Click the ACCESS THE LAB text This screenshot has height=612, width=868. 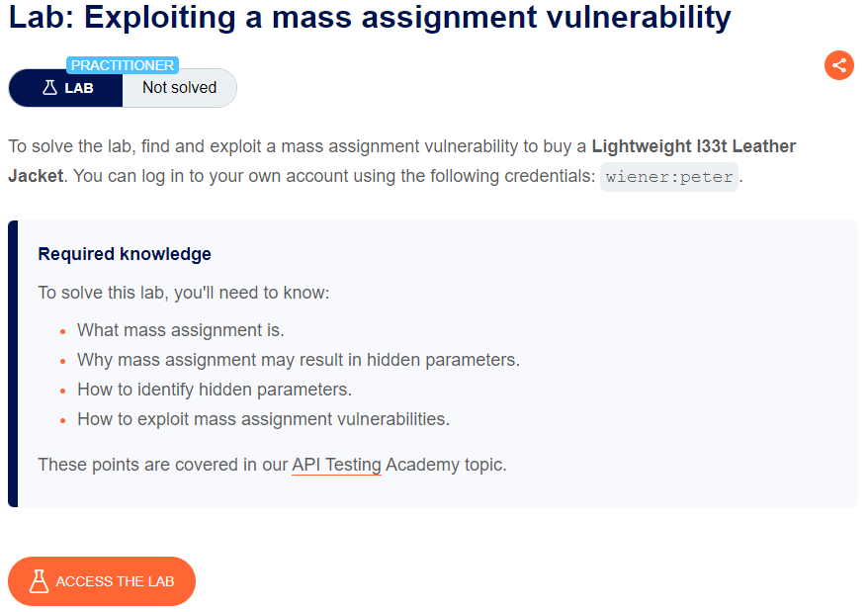pos(115,581)
